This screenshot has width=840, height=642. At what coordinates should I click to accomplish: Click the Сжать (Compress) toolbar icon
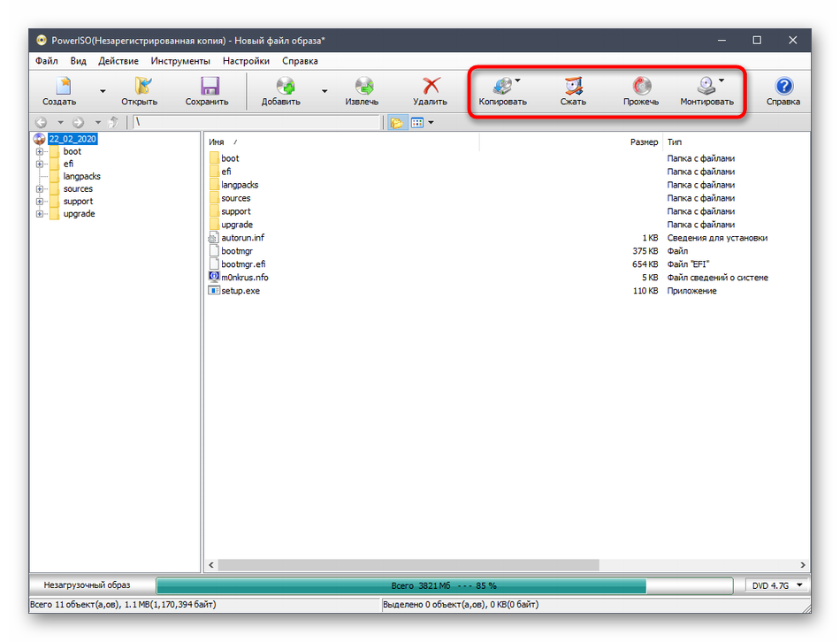click(x=573, y=91)
